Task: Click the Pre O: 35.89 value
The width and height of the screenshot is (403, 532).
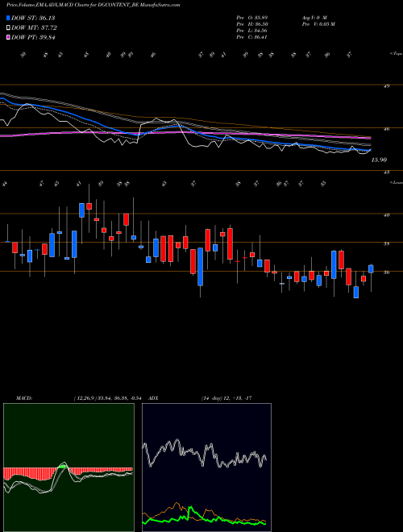Action: [254, 18]
